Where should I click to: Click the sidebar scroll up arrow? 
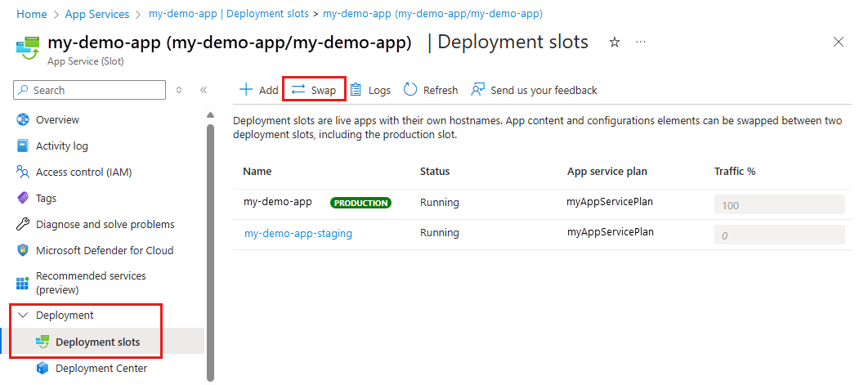[210, 114]
